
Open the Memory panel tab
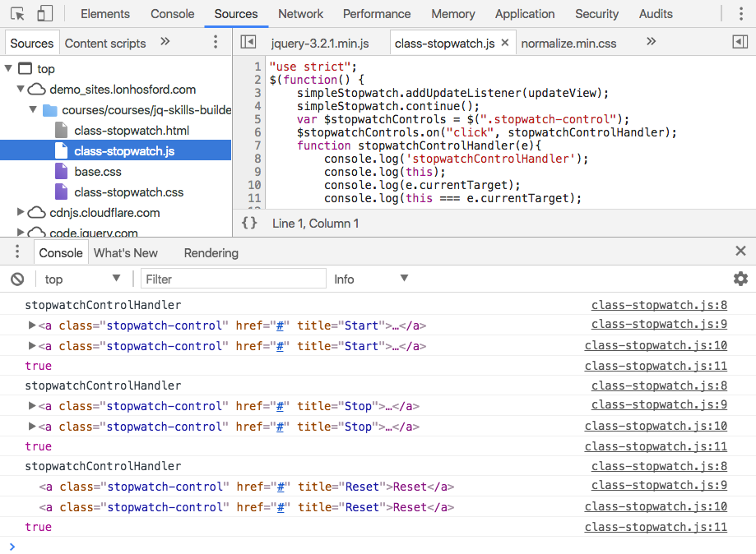[x=453, y=14]
